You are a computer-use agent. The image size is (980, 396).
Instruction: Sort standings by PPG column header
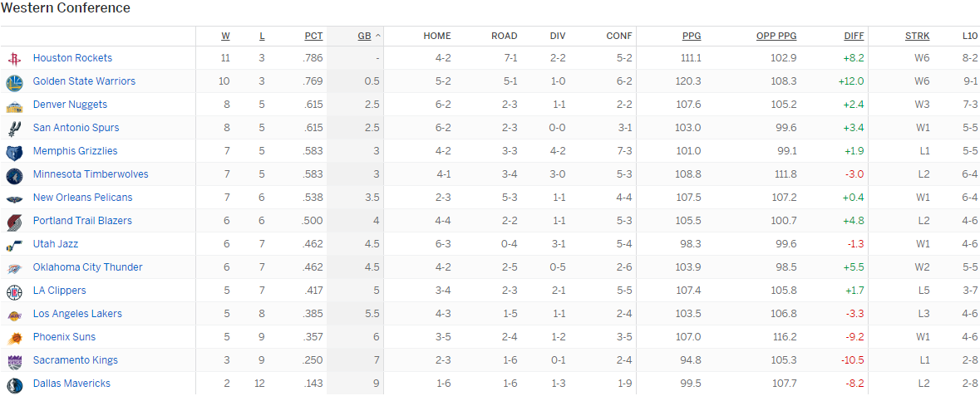pos(691,36)
